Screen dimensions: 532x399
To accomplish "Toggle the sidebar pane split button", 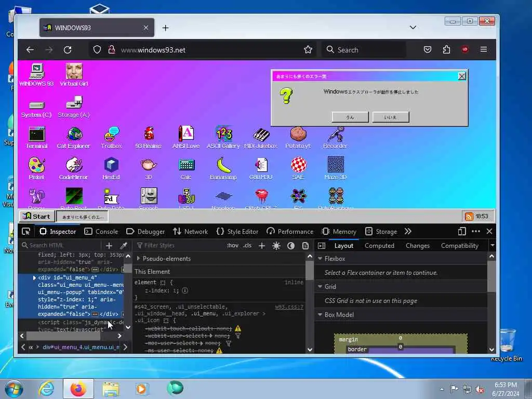I will pyautogui.click(x=322, y=246).
